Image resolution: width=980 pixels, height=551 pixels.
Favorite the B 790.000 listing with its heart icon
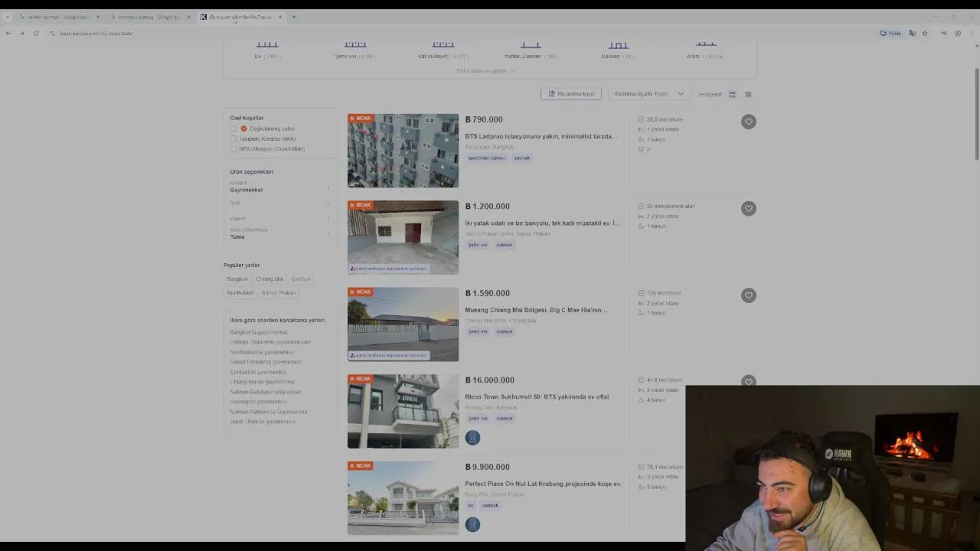[748, 122]
